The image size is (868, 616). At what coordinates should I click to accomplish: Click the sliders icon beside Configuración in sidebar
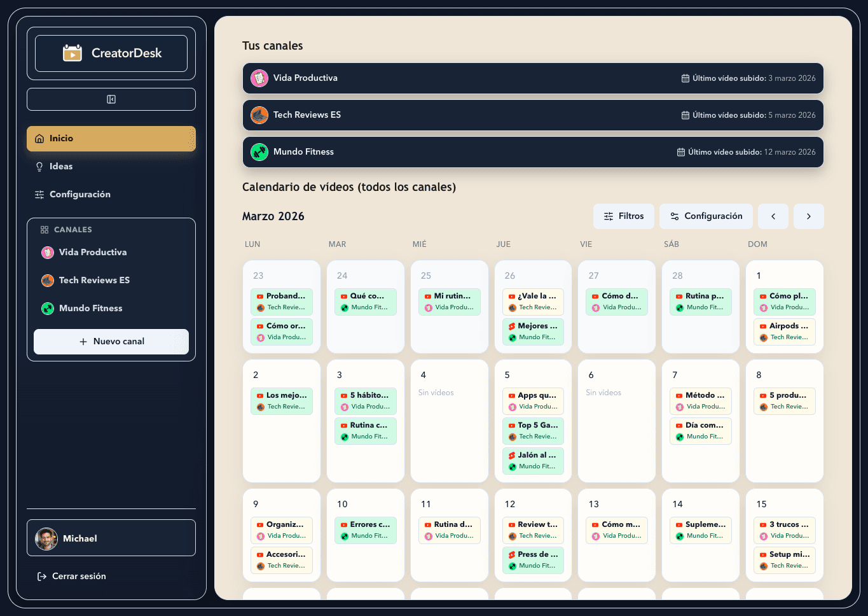[41, 194]
